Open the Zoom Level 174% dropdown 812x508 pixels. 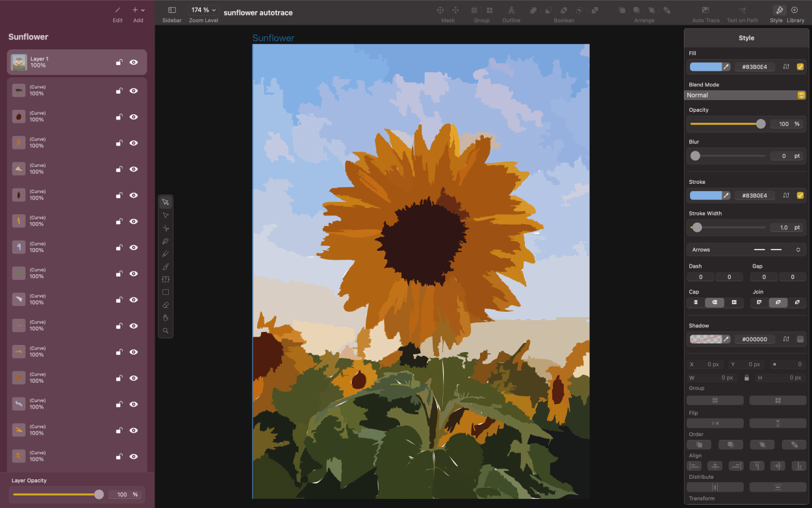tap(203, 10)
